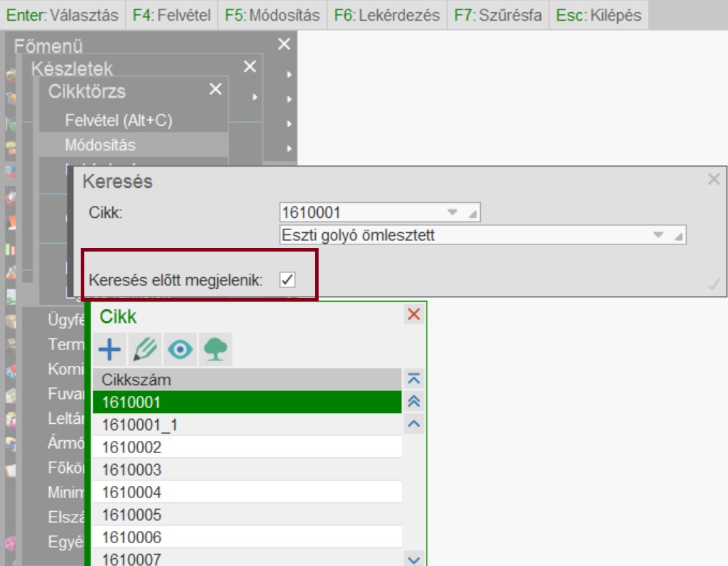728x566 pixels.
Task: Close the Főmenü panel
Action: point(284,44)
